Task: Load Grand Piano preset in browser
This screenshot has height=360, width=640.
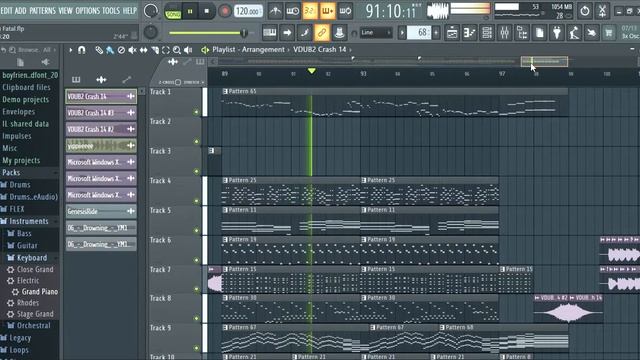Action: point(40,292)
